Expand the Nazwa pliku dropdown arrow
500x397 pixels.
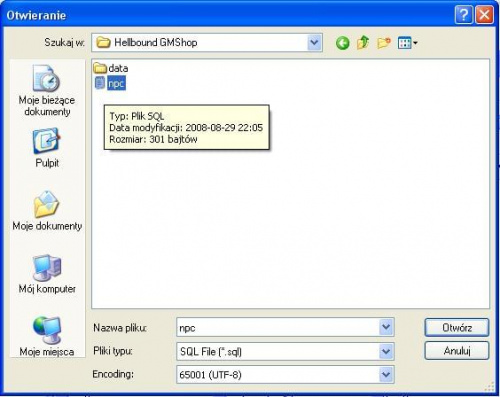[x=386, y=327]
